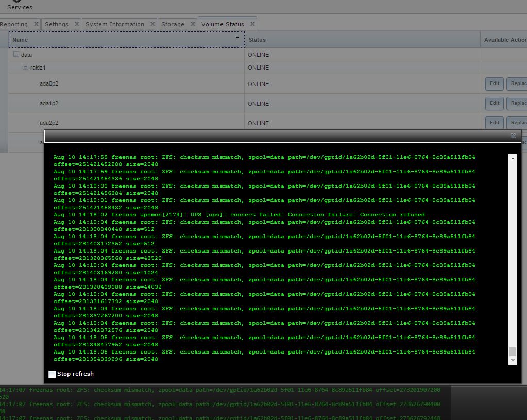Switch to the Settings tab
Screen dimensions: 527x420
tap(57, 24)
